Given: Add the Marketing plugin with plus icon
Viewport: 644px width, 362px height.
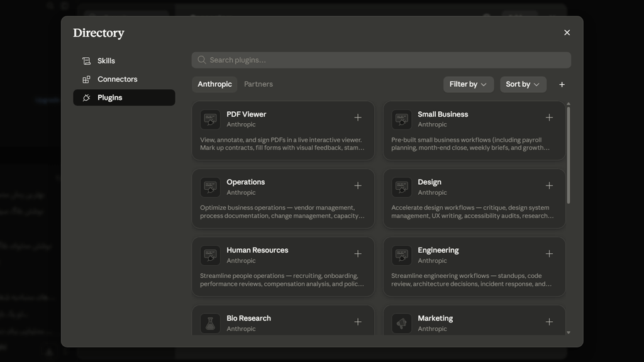Looking at the screenshot, I should tap(549, 322).
